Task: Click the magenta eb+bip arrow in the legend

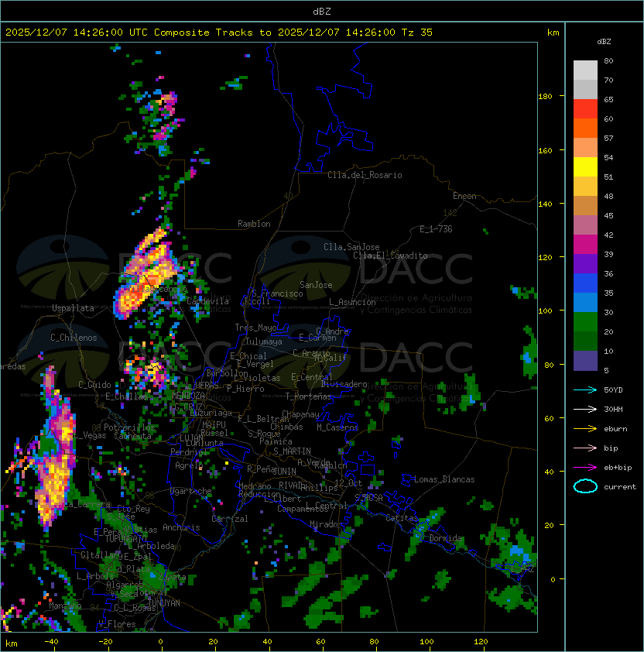Action: [x=585, y=468]
